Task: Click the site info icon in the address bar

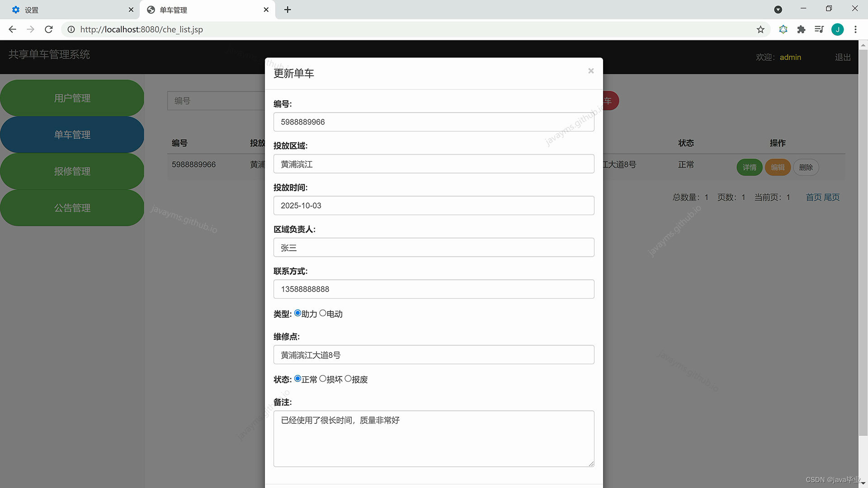Action: pyautogui.click(x=71, y=29)
